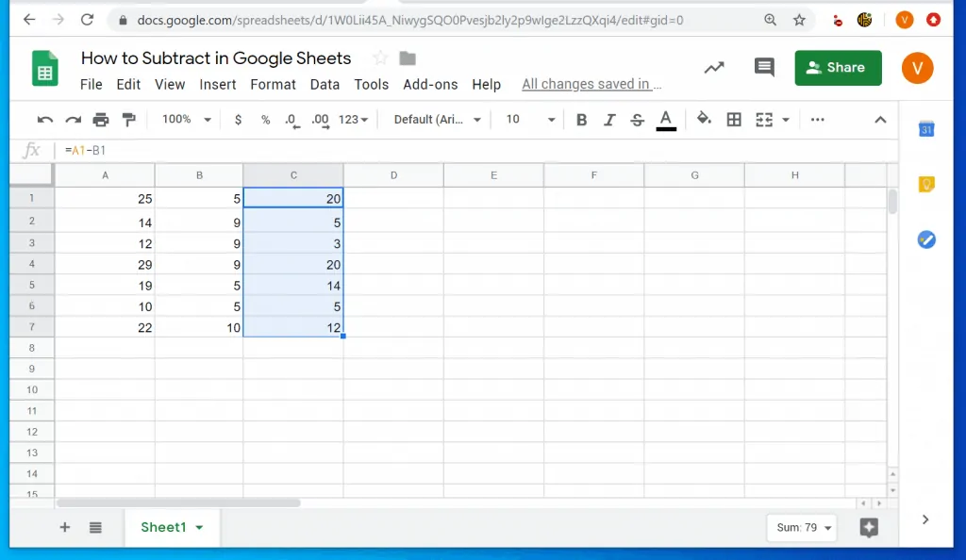Open the Sum: 79 dropdown

click(x=801, y=528)
